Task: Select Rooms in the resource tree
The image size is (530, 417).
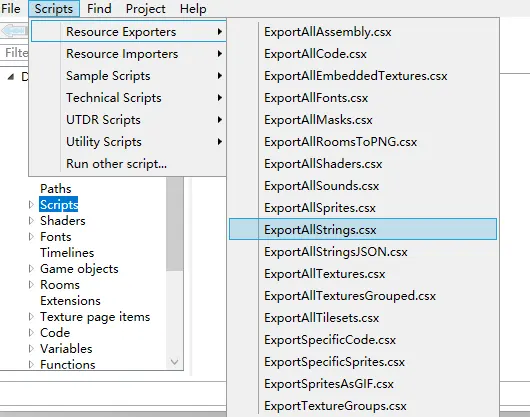Action: 60,285
